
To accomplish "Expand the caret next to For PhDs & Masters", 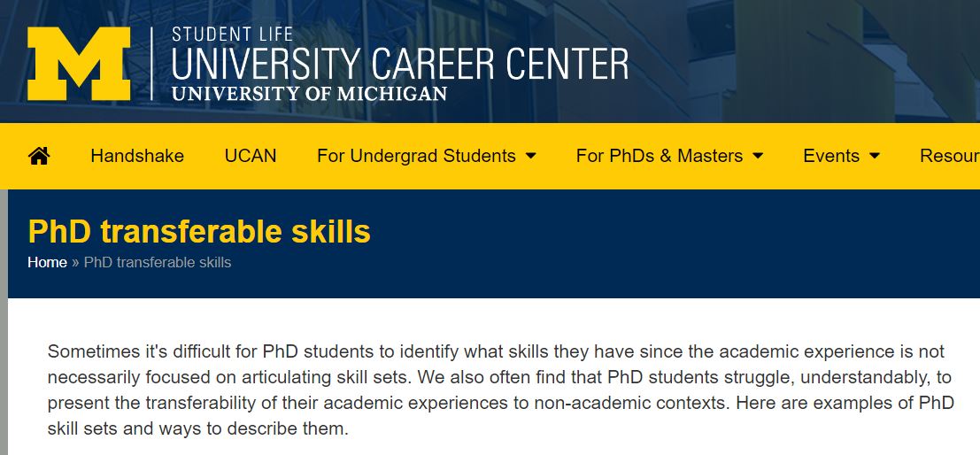I will (758, 157).
